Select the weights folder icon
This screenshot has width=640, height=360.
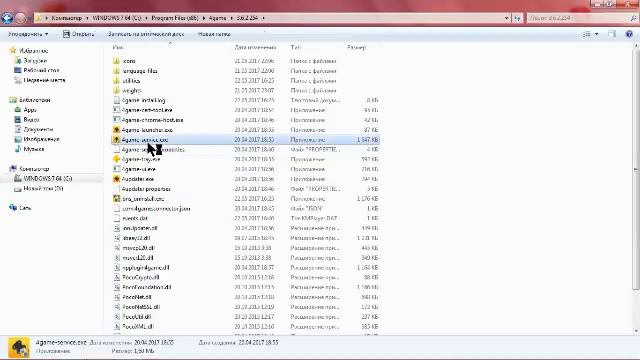(x=116, y=90)
